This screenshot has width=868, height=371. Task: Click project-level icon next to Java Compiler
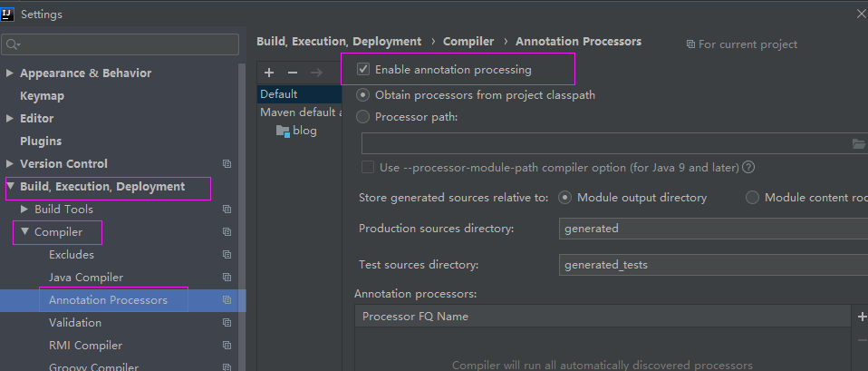[x=227, y=278]
